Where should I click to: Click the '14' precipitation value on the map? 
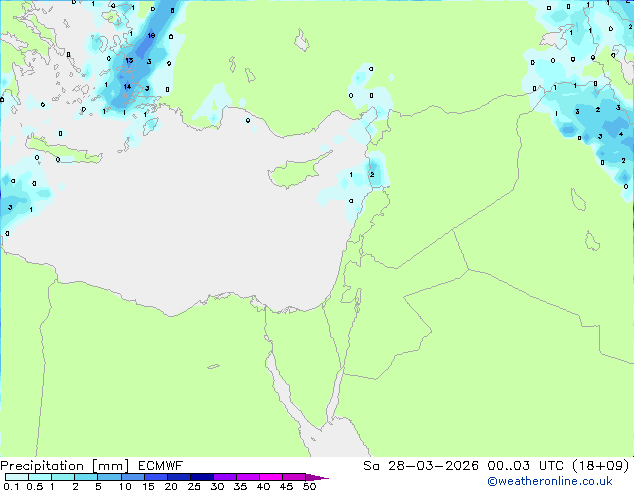point(127,86)
